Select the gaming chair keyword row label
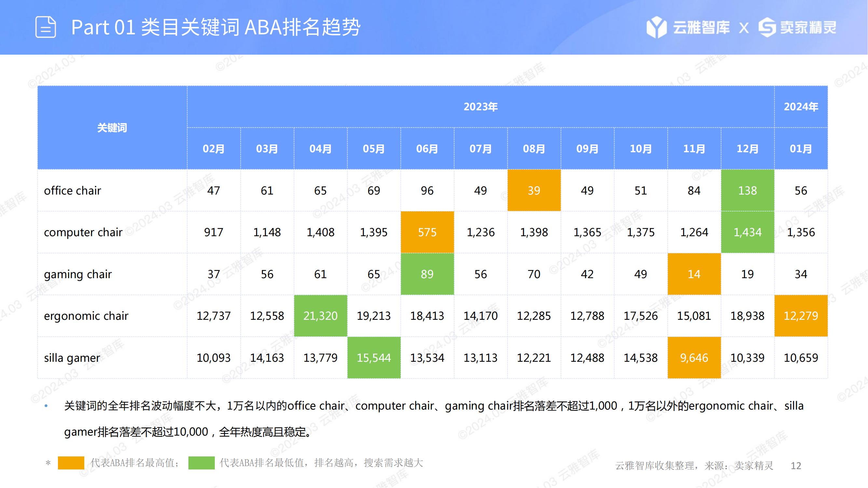Image resolution: width=868 pixels, height=488 pixels. [x=77, y=274]
